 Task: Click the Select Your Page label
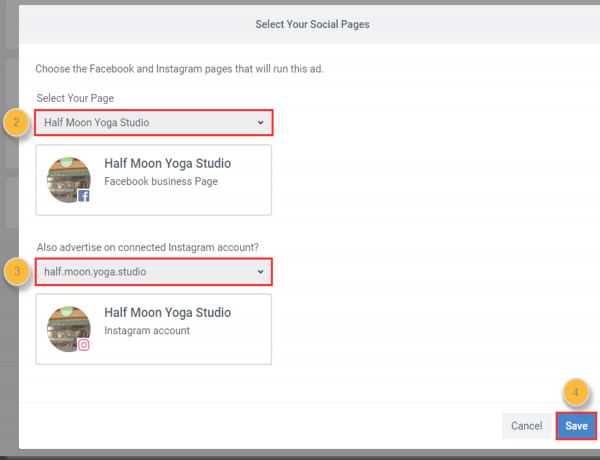pos(73,98)
